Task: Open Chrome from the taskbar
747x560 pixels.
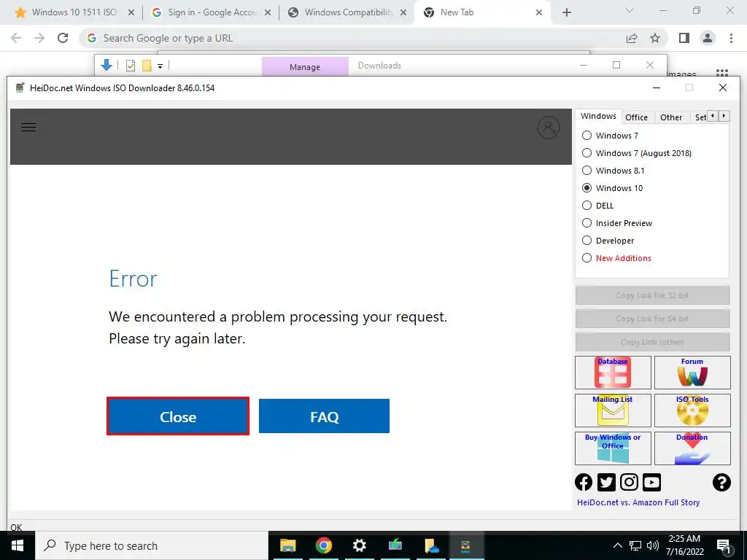Action: coord(323,545)
